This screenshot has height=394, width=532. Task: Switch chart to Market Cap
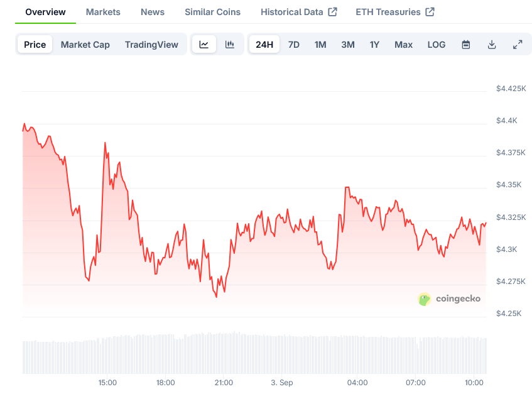85,45
